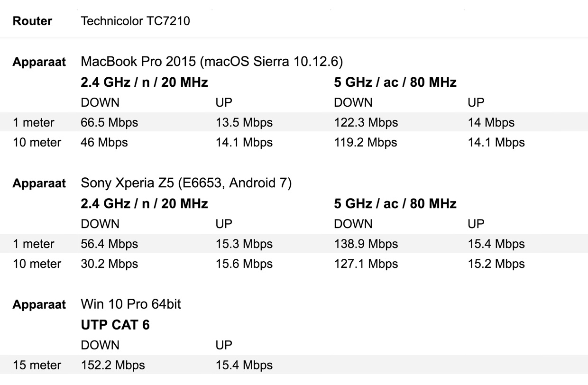Click the Router label

(32, 21)
